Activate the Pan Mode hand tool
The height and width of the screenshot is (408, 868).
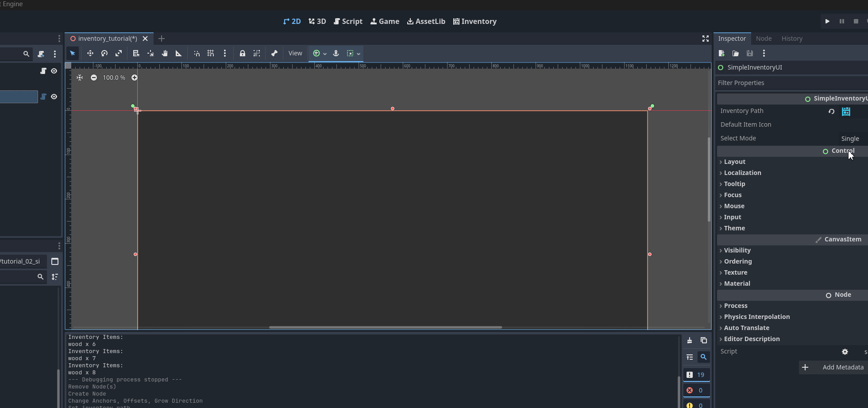[x=165, y=53]
